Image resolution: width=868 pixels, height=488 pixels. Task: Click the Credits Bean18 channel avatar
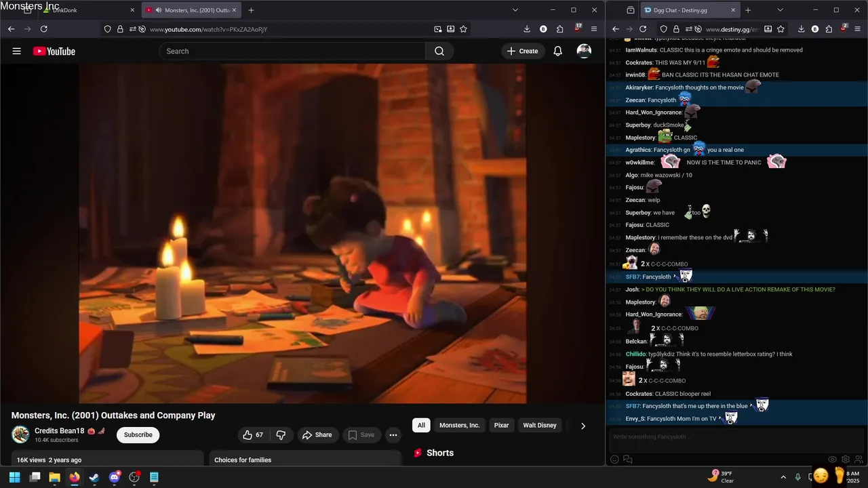point(20,434)
